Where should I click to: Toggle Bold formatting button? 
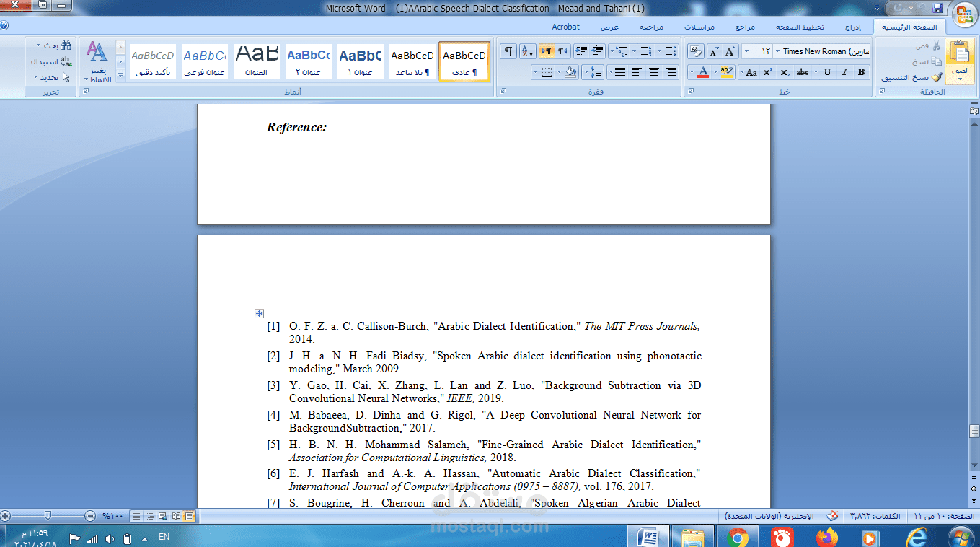861,72
